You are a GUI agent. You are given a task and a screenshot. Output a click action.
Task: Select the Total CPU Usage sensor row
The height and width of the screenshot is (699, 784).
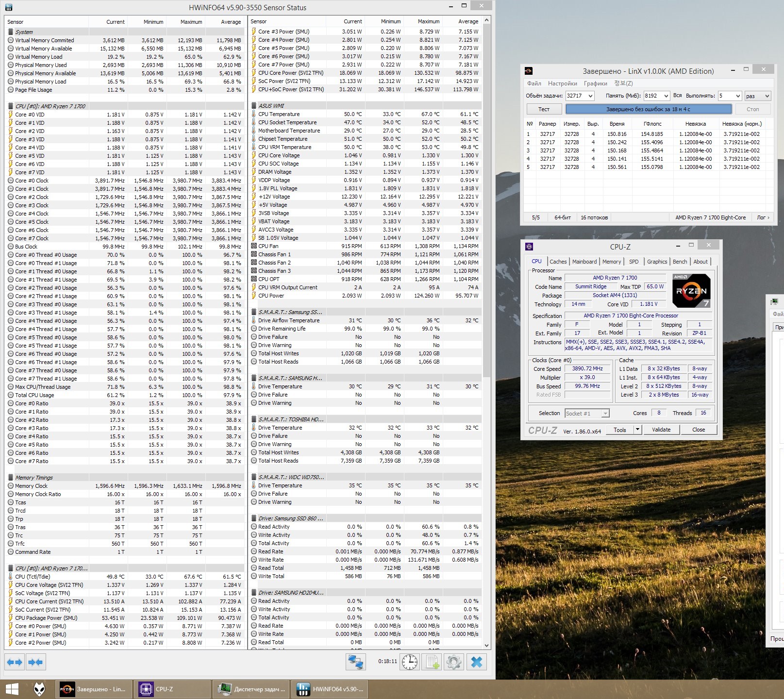coord(125,395)
